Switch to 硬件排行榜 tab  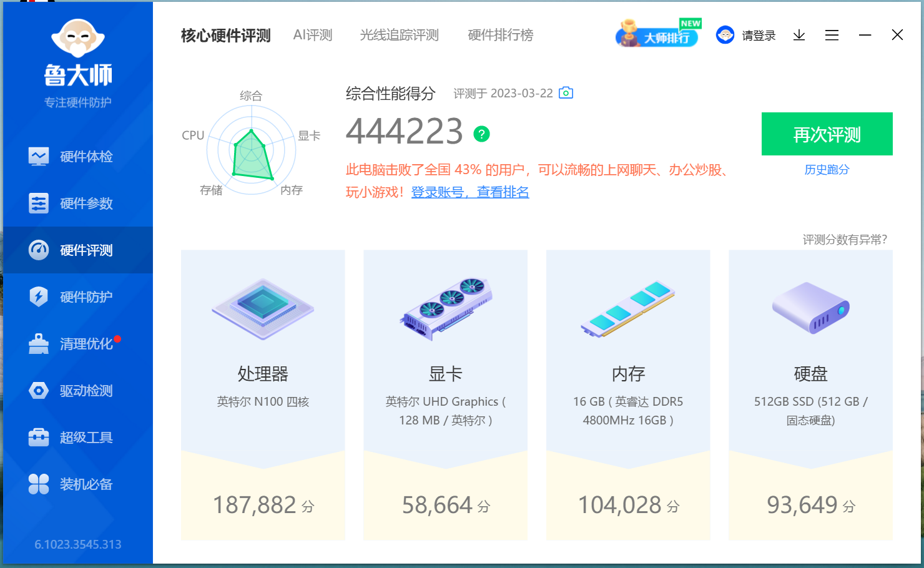501,35
